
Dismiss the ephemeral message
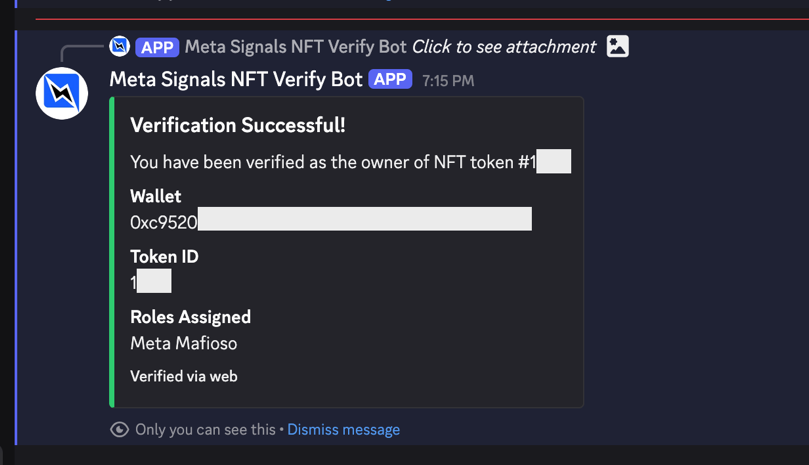point(343,430)
